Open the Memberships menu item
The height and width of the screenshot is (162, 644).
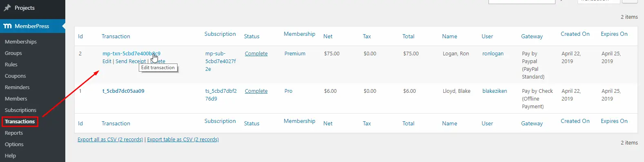[20, 42]
